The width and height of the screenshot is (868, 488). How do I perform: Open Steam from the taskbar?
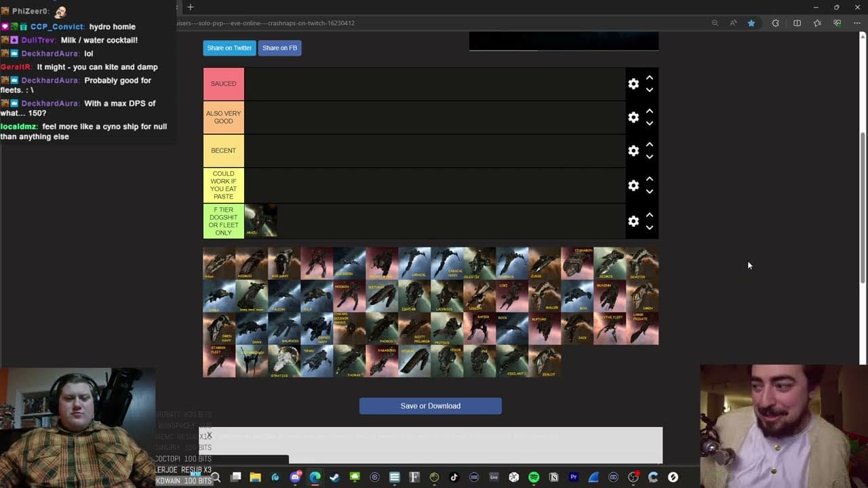point(334,477)
